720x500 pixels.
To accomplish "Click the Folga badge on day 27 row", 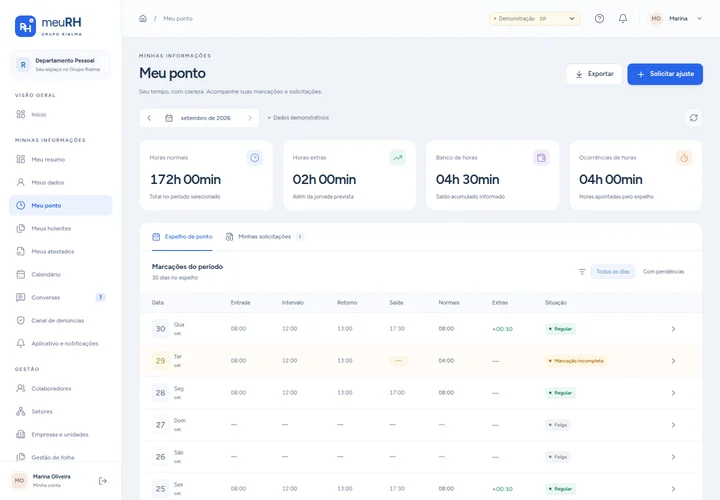I will click(x=558, y=425).
